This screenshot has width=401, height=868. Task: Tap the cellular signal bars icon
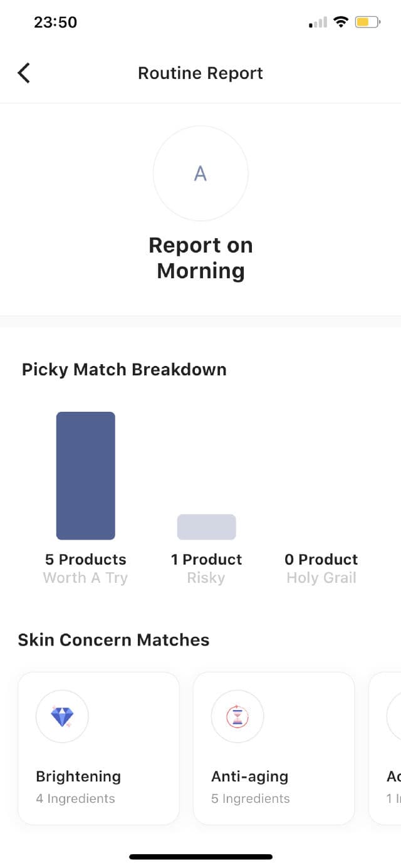318,23
